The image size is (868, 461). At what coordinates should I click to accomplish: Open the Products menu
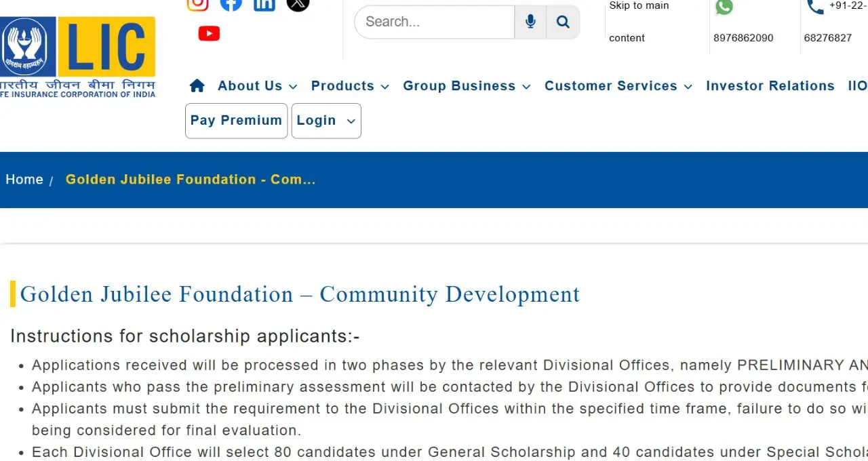pos(342,86)
